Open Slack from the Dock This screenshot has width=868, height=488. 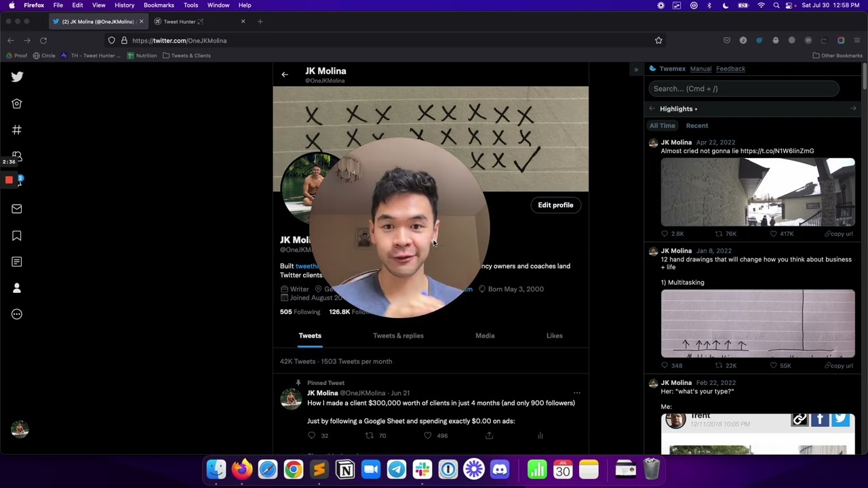pos(422,469)
